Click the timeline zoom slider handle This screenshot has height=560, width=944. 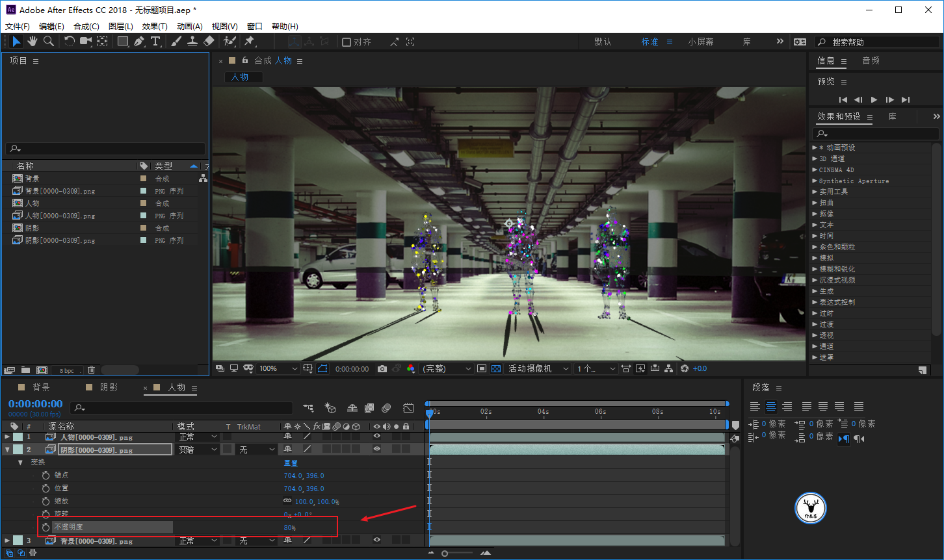445,553
